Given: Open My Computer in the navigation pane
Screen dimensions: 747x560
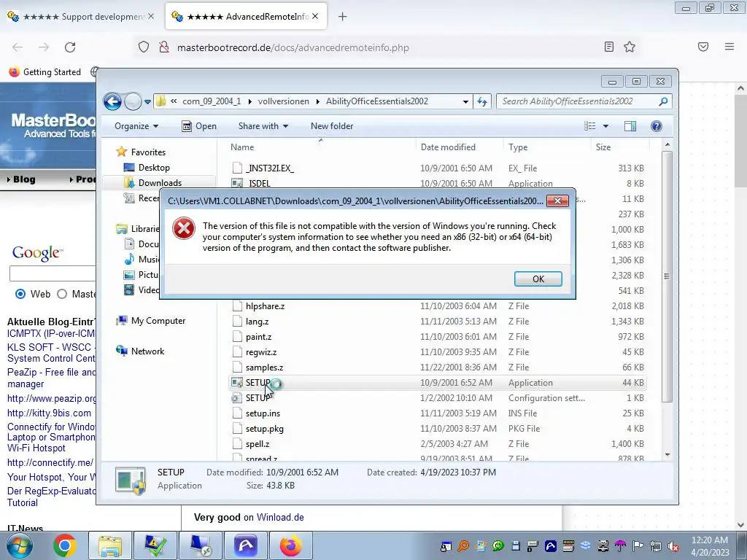Looking at the screenshot, I should 158,321.
